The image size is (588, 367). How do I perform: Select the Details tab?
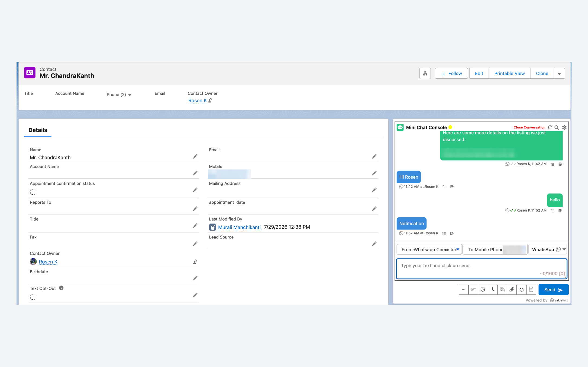pyautogui.click(x=38, y=130)
